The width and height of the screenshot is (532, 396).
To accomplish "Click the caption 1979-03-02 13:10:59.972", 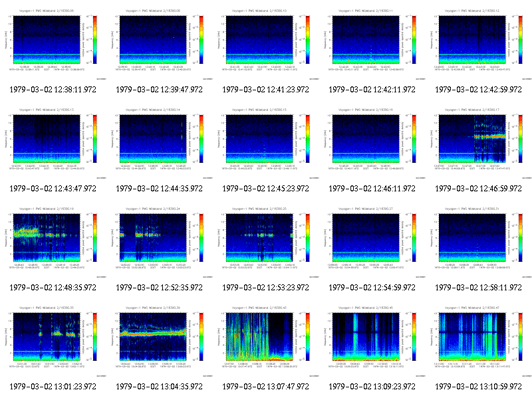I will [478, 387].
